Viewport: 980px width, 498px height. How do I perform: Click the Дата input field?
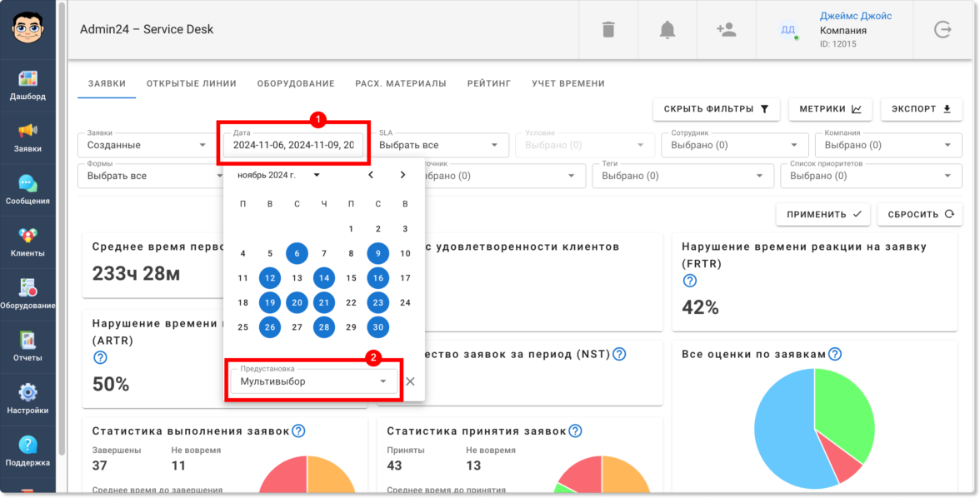pos(293,145)
